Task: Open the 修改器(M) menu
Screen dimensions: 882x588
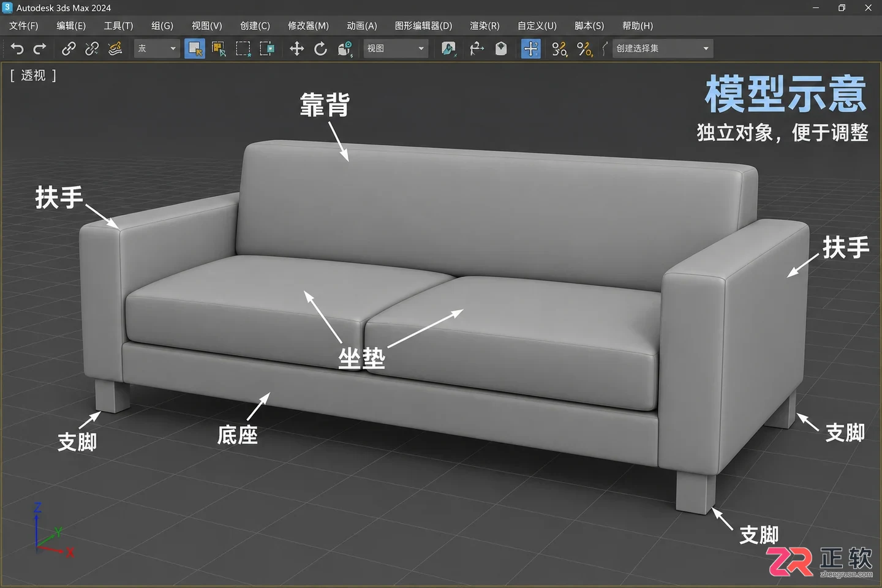Action: click(x=308, y=26)
